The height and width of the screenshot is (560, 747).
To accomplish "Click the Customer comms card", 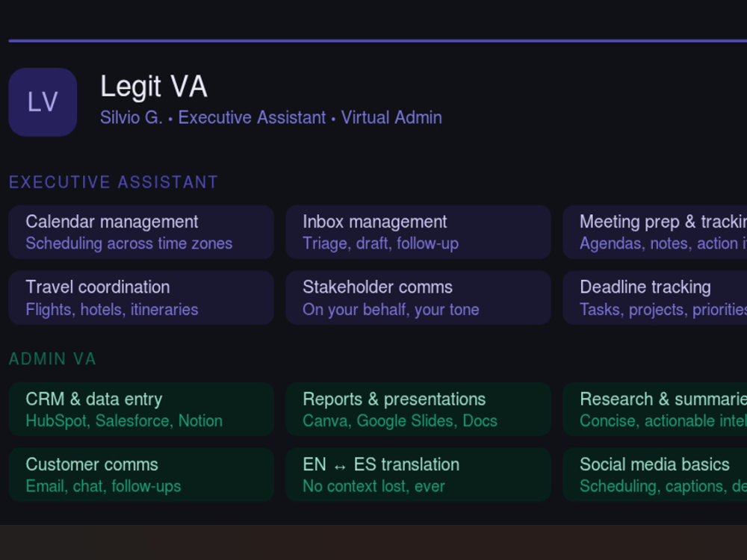I will click(141, 475).
